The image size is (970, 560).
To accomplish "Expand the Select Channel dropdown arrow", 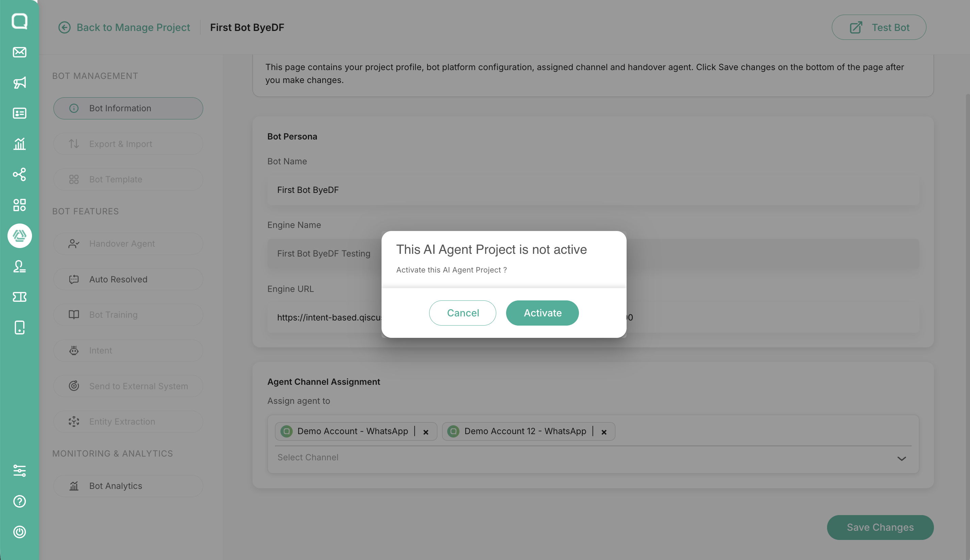I will [902, 458].
